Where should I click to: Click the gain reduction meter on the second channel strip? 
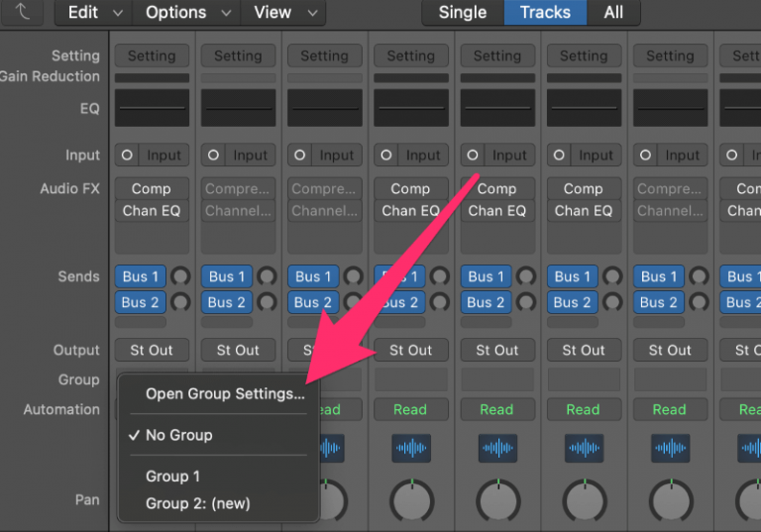238,77
